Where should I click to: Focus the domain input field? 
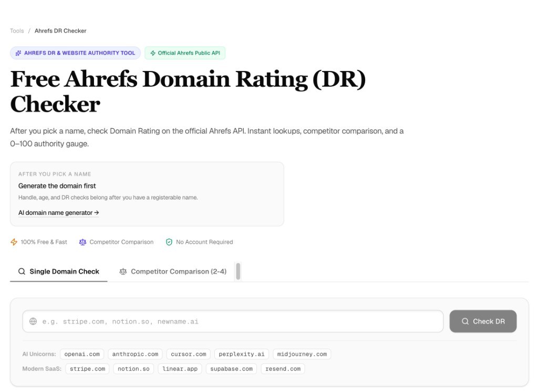click(x=233, y=321)
